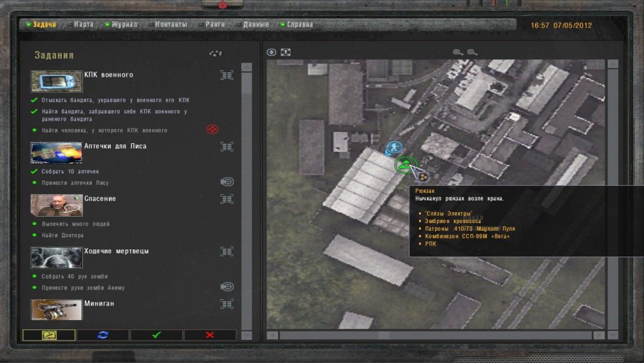This screenshot has height=363, width=644.
Task: Zoom out on the map
Action: coord(472,52)
